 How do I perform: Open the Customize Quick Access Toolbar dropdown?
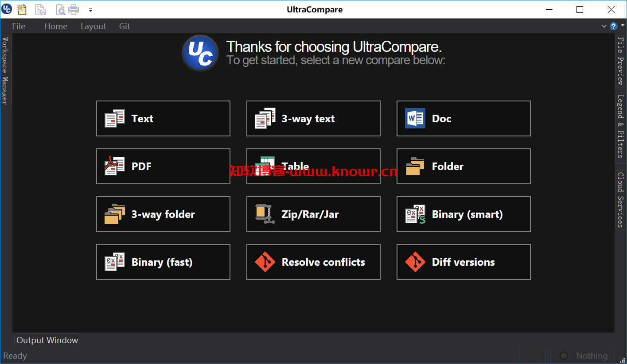[90, 9]
